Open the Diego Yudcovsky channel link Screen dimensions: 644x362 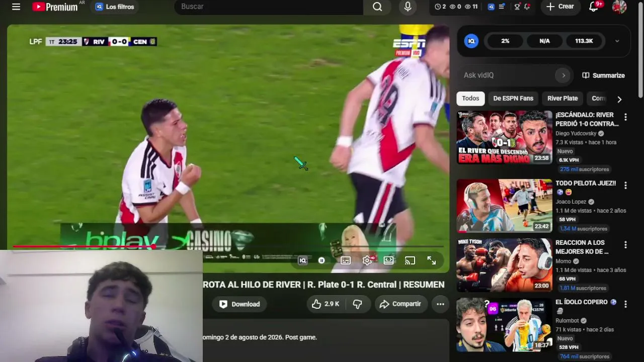(576, 134)
